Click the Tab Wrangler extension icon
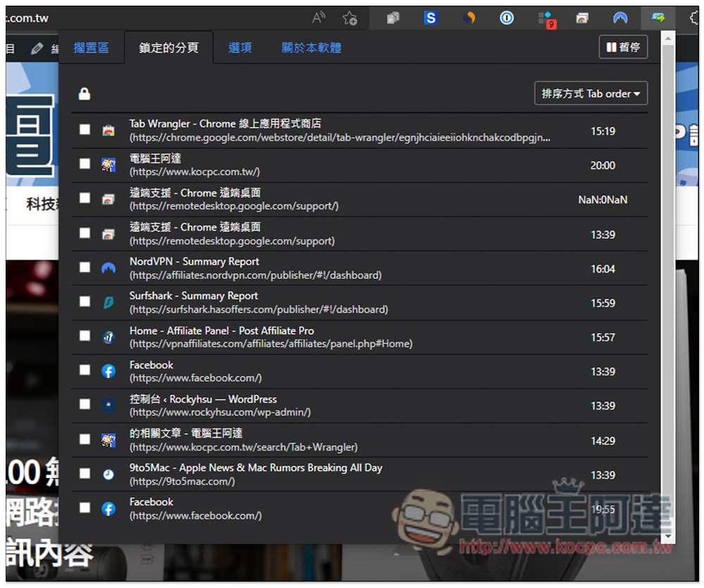 point(658,18)
